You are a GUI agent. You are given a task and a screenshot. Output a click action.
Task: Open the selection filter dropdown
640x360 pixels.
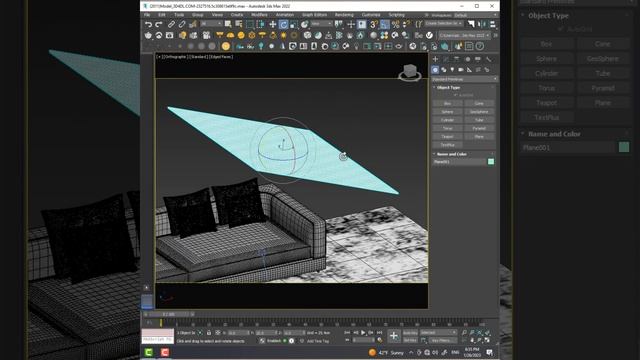tap(211, 24)
